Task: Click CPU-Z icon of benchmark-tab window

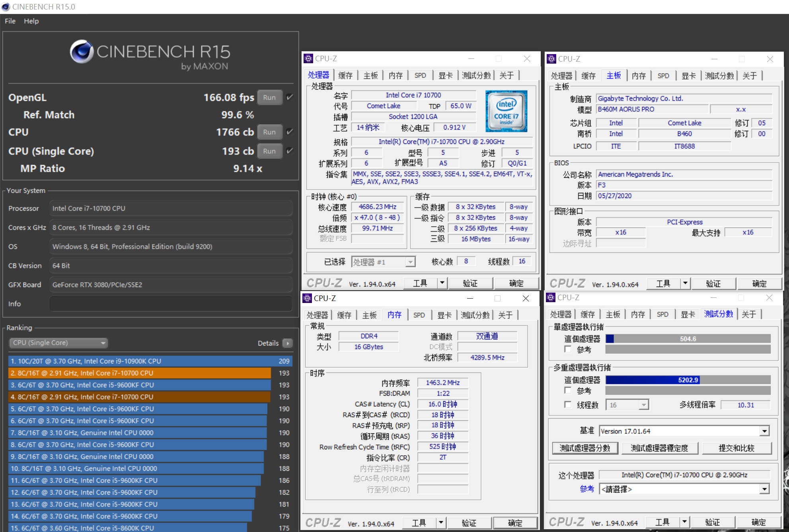Action: 551,297
